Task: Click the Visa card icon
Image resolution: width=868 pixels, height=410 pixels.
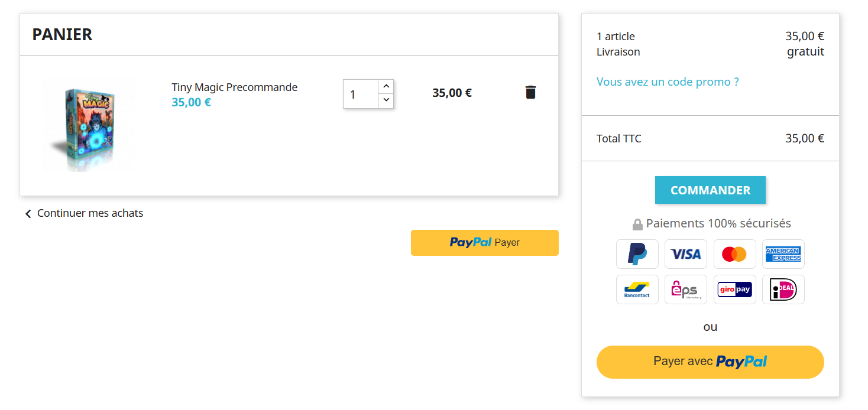Action: [686, 254]
